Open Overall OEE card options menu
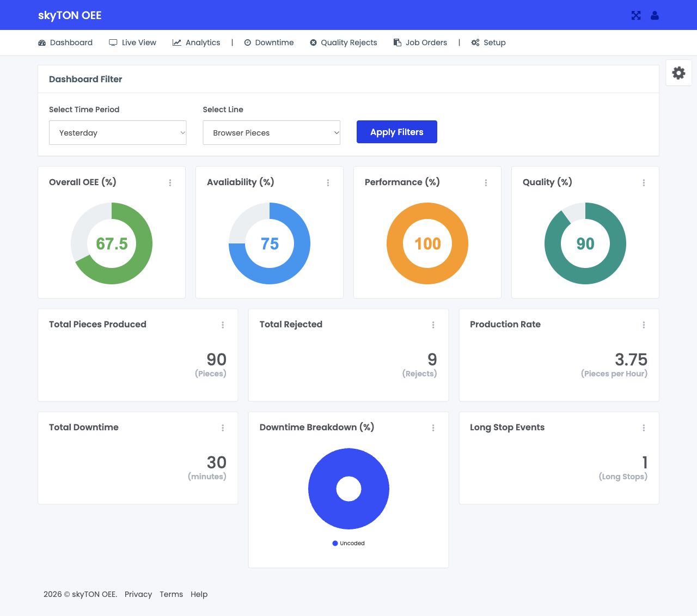 (170, 183)
